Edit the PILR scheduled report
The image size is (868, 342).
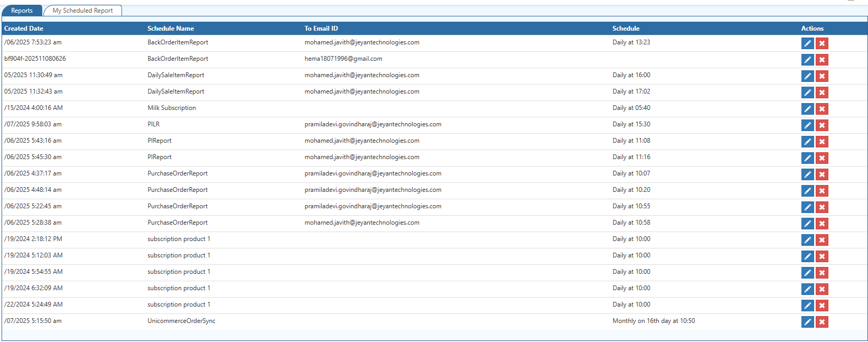(807, 125)
